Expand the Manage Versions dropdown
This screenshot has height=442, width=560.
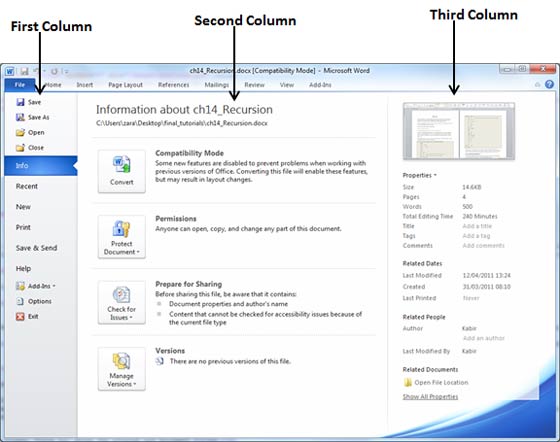pos(121,369)
